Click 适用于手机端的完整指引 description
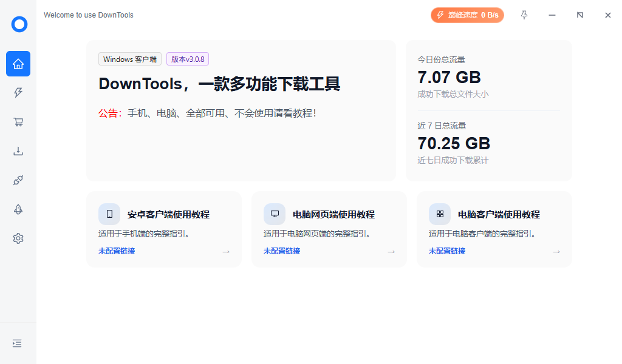 [145, 234]
